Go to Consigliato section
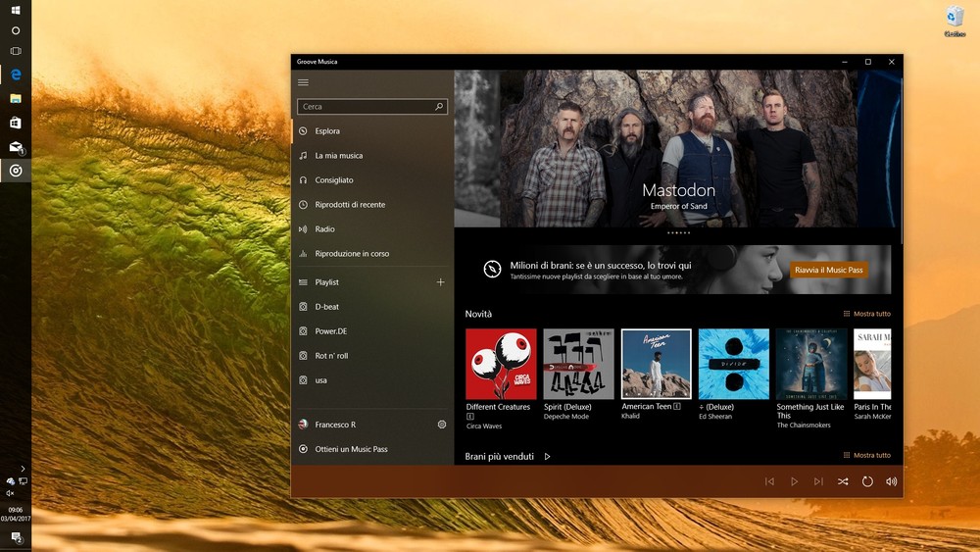The height and width of the screenshot is (552, 980). [371, 180]
